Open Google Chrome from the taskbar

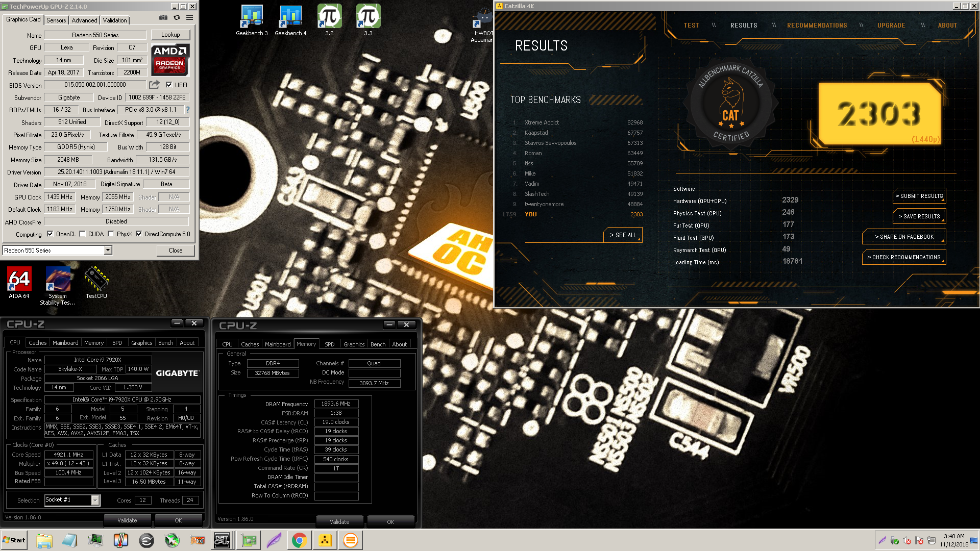click(x=300, y=540)
